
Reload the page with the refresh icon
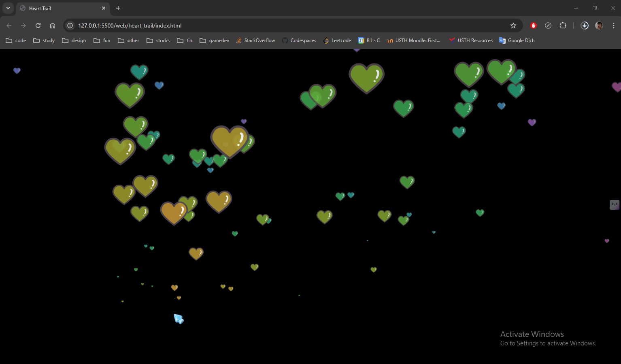[38, 26]
